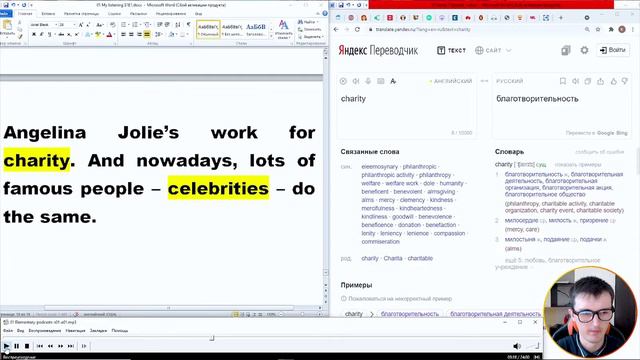This screenshot has height=360, width=640.
Task: Open the Сайт mode dropdown
Action: click(493, 50)
